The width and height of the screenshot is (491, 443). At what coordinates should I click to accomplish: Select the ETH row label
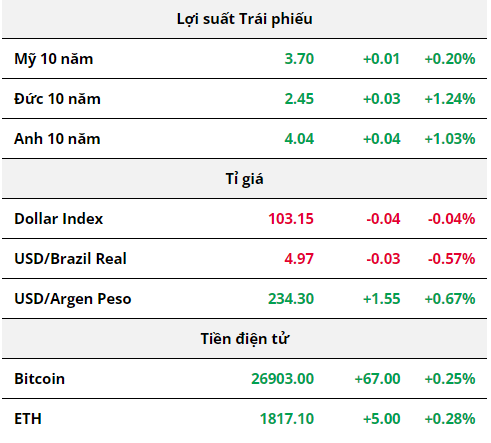click(x=28, y=419)
